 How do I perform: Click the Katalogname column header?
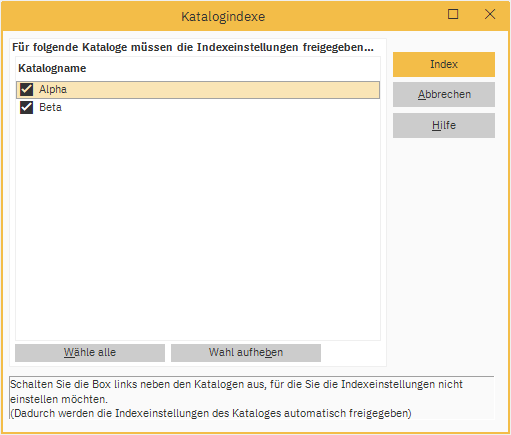pos(52,68)
